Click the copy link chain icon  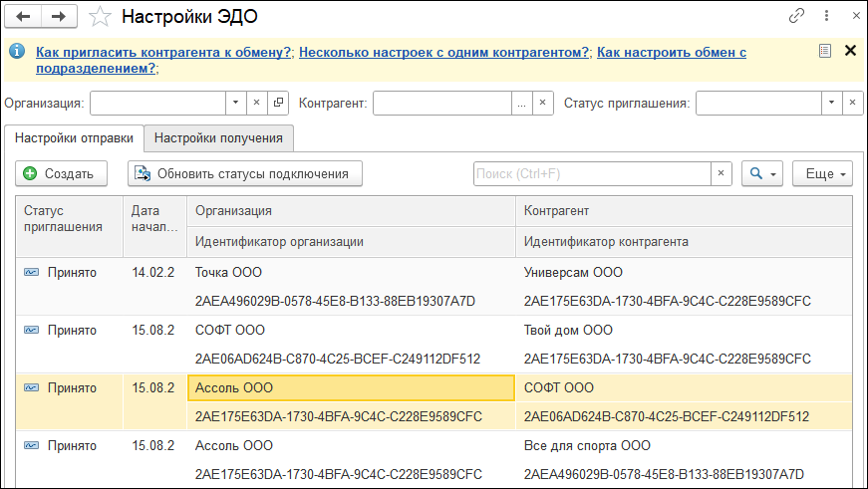click(x=796, y=17)
